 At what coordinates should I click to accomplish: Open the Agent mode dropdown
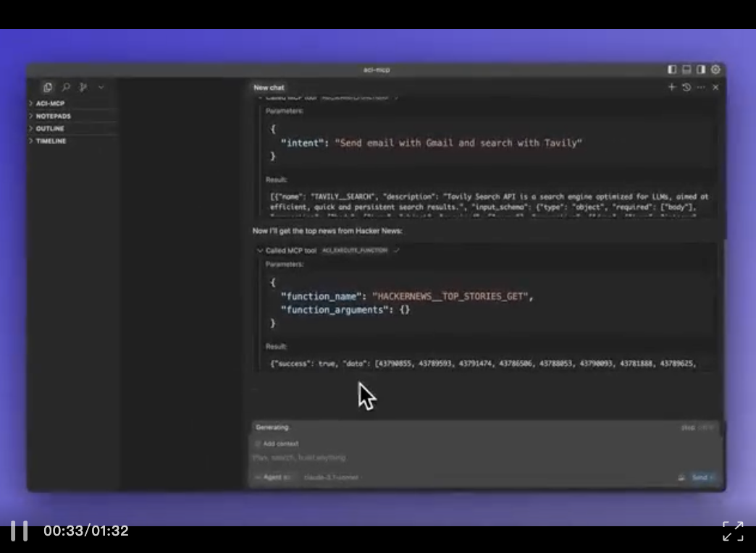click(x=273, y=477)
